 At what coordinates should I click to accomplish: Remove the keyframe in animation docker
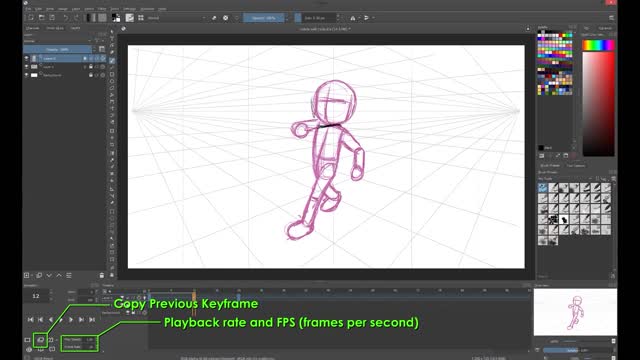point(51,340)
